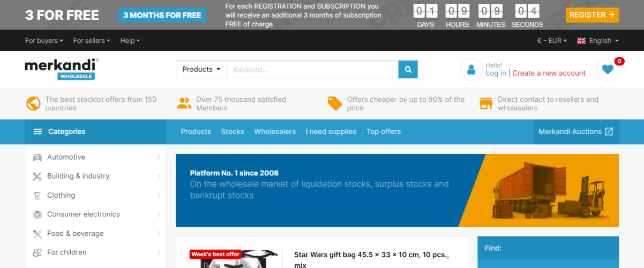Select the Clothing category label
Viewport: 644px width, 268px height.
click(61, 195)
